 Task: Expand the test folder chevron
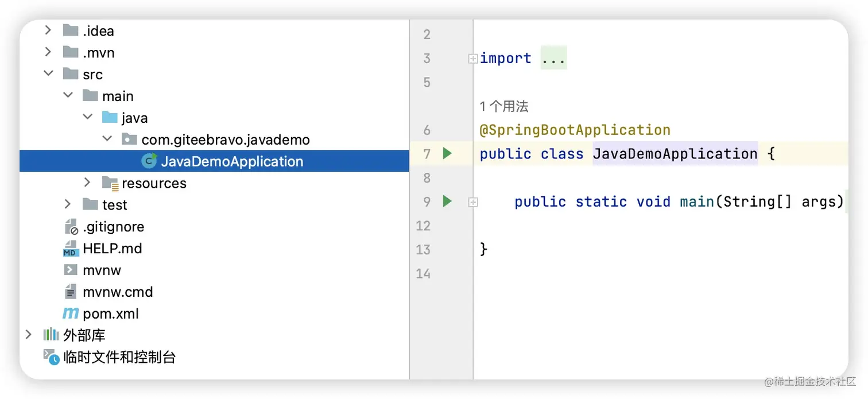pyautogui.click(x=68, y=204)
